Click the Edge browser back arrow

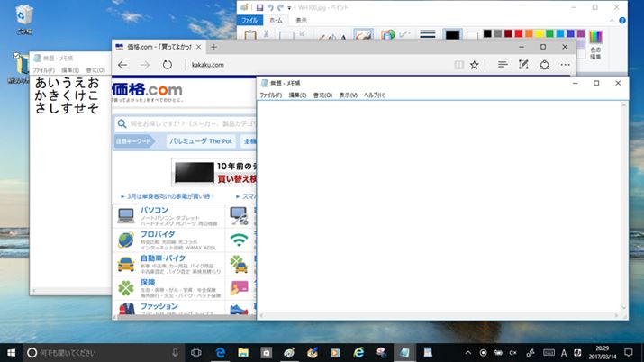[122, 65]
